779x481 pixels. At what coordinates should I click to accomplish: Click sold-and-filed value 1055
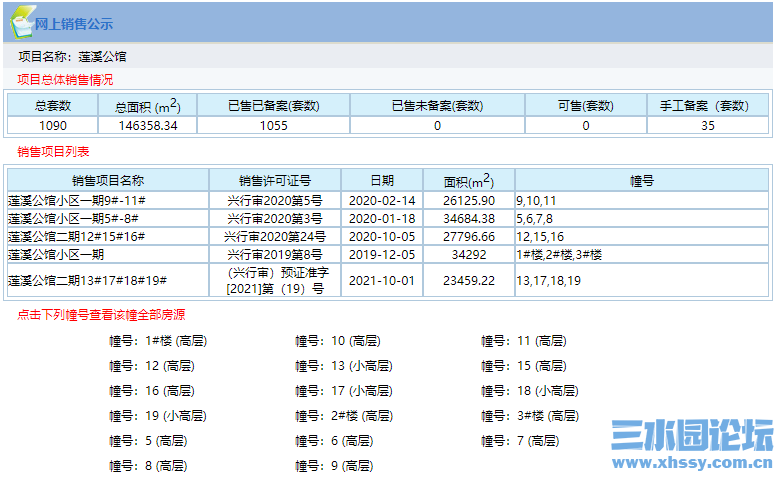274,126
